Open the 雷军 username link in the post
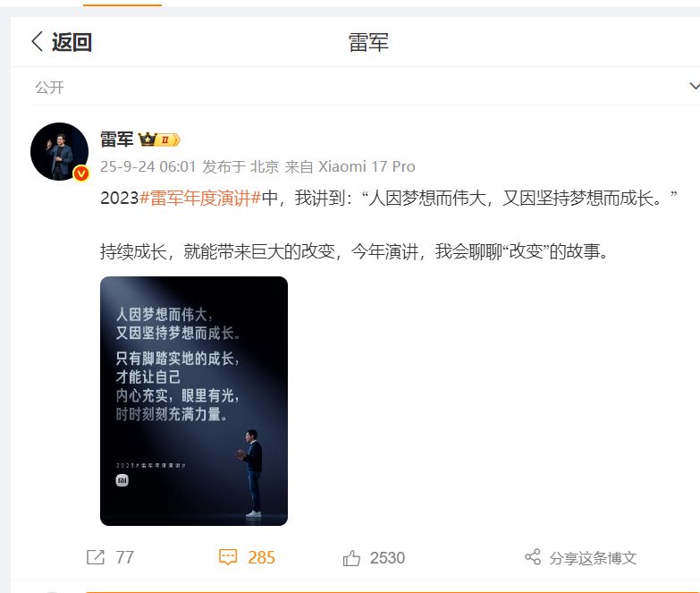The height and width of the screenshot is (593, 700). tap(117, 140)
